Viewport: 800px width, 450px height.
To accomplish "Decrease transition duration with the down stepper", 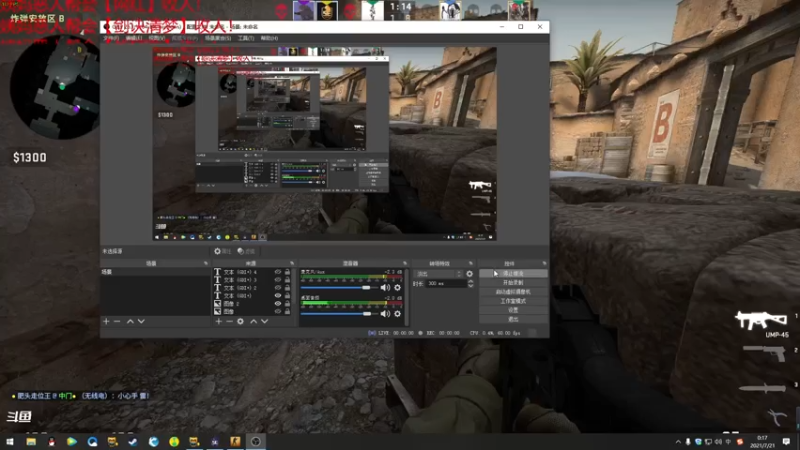I will point(470,286).
